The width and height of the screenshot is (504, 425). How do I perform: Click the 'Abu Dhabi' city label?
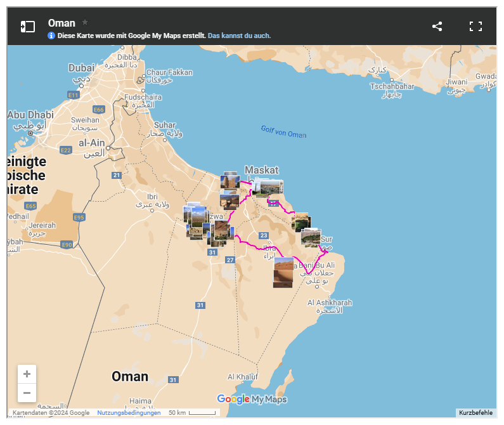click(x=30, y=115)
